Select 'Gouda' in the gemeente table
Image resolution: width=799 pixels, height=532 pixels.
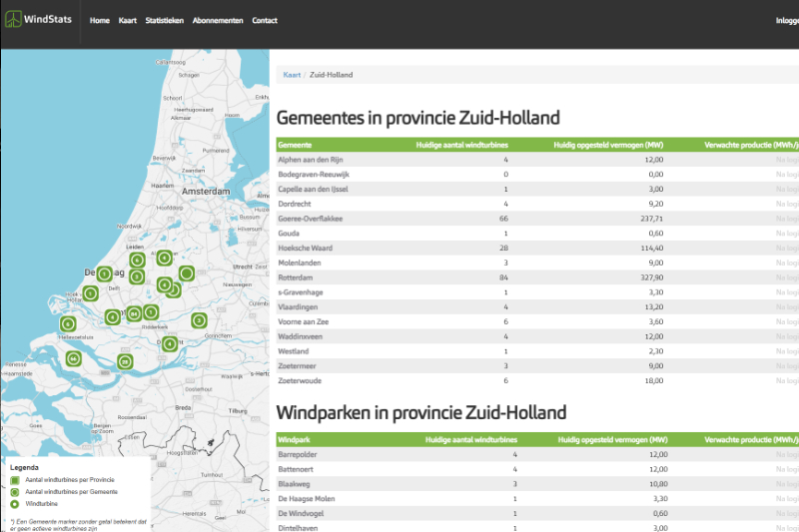(x=289, y=234)
